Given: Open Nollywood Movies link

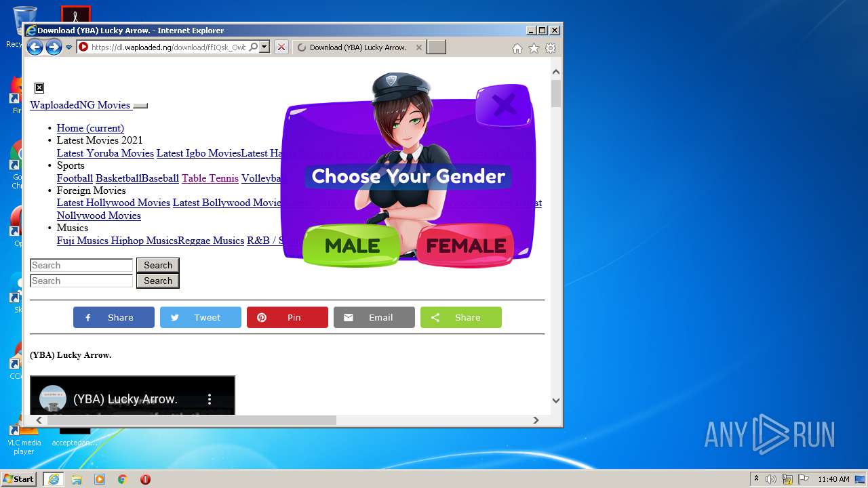Looking at the screenshot, I should (x=99, y=216).
